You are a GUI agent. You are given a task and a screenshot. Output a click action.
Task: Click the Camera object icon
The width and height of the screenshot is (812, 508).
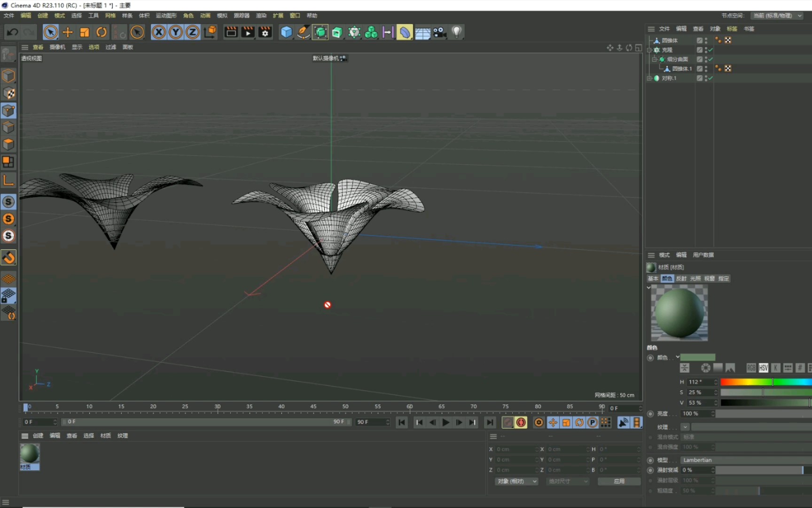point(439,32)
